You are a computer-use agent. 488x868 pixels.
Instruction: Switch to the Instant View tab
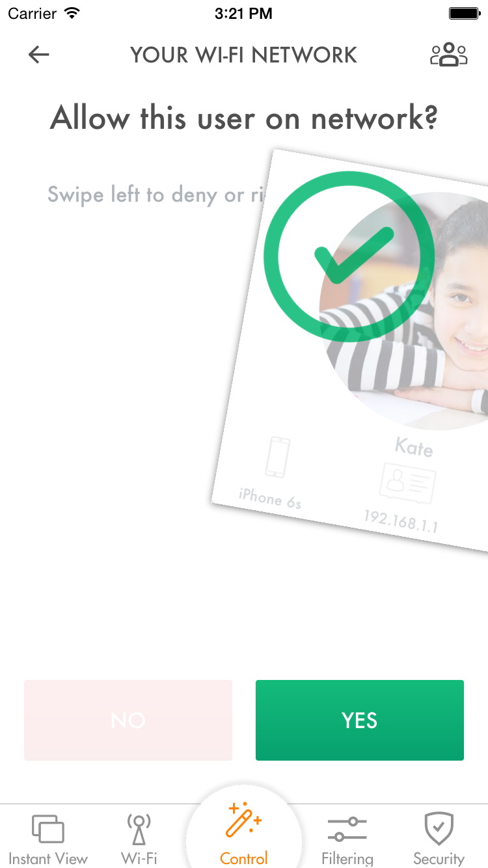click(48, 837)
